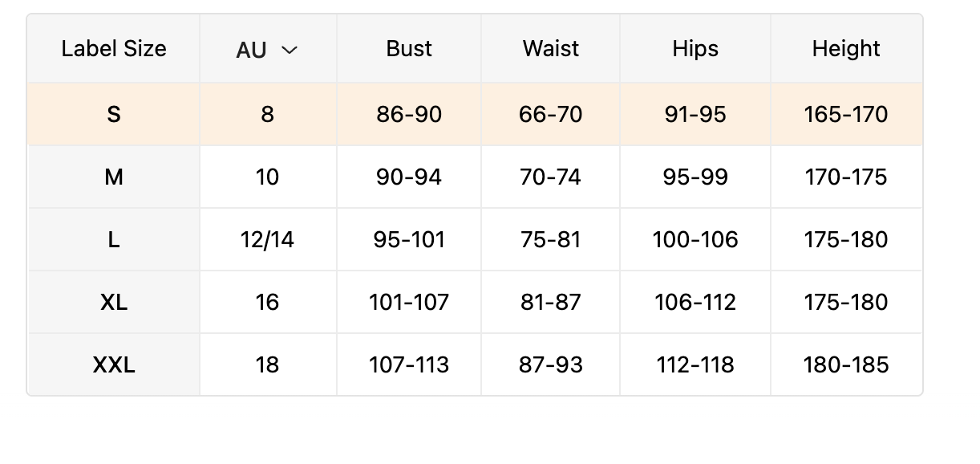Click the hips measurement 100-106 cell
The image size is (980, 464).
point(695,240)
